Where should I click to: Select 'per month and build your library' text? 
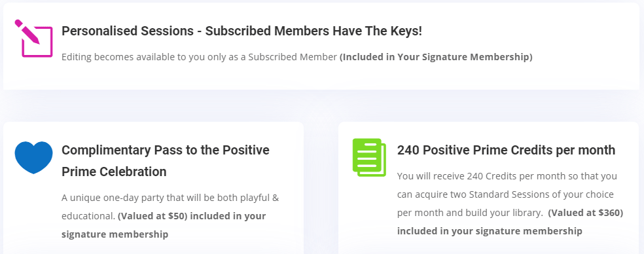tap(470, 213)
